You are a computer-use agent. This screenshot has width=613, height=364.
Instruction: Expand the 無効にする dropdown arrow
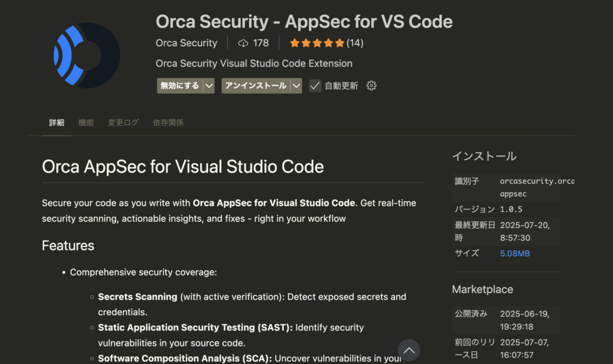point(209,86)
